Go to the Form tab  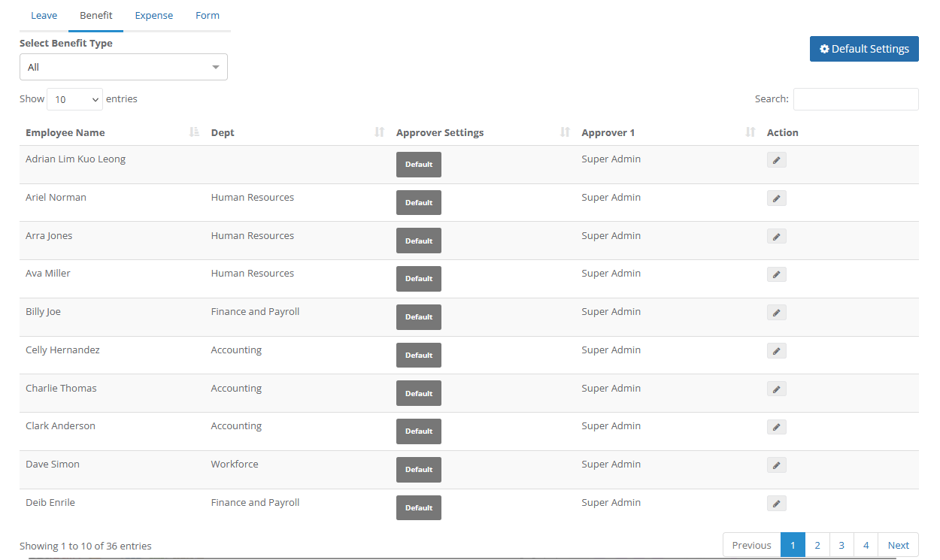pyautogui.click(x=208, y=15)
